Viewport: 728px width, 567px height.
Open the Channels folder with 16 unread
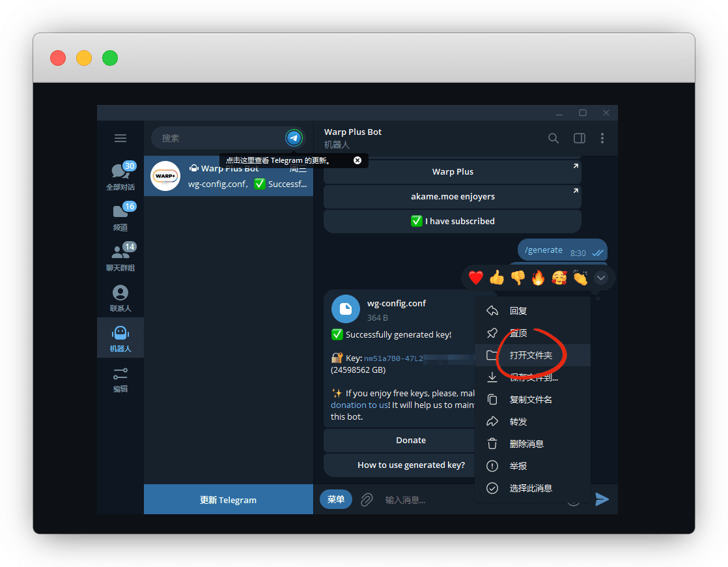click(x=120, y=216)
